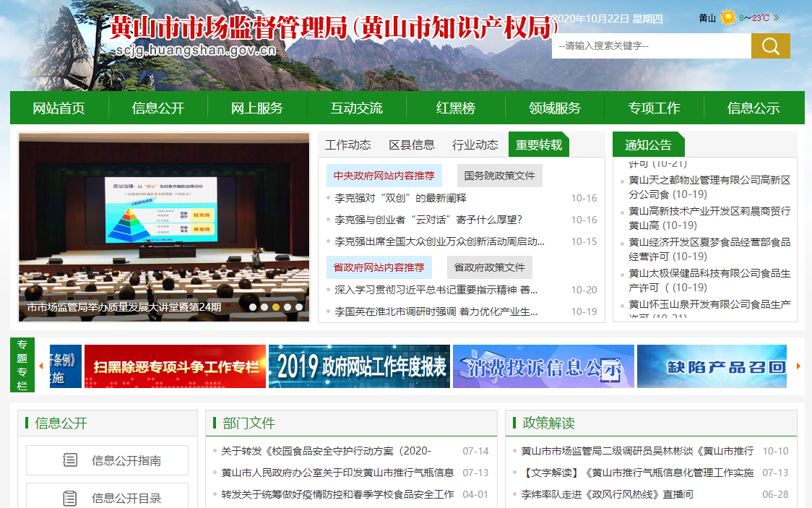Open the 互动交流 navigation menu

(357, 108)
